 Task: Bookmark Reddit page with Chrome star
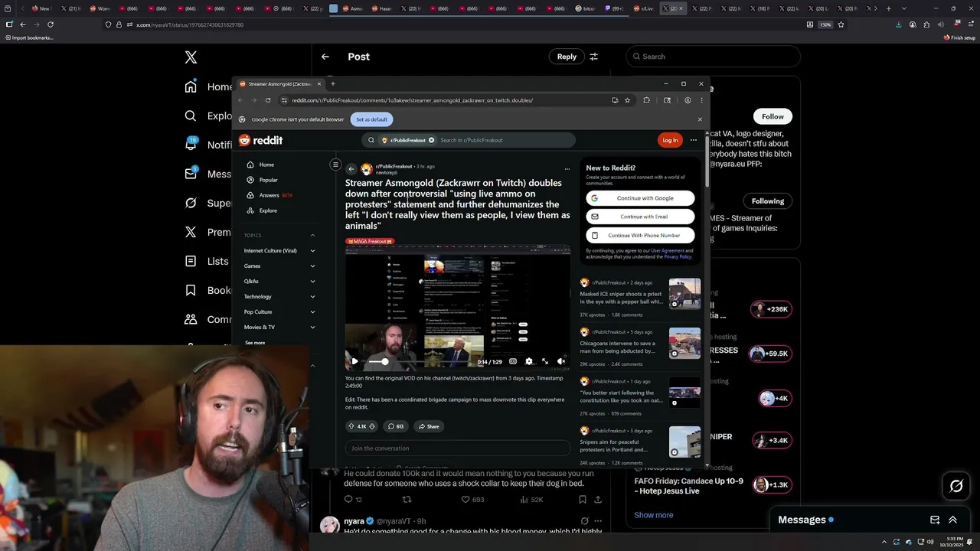[627, 100]
